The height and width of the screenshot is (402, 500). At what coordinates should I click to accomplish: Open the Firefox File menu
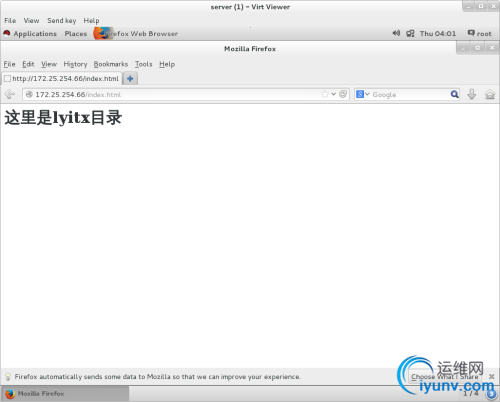click(x=9, y=64)
